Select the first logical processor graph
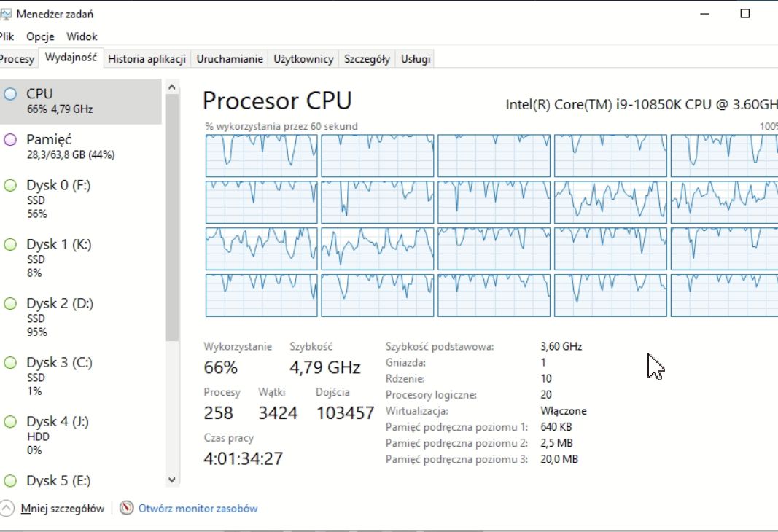 [x=262, y=155]
